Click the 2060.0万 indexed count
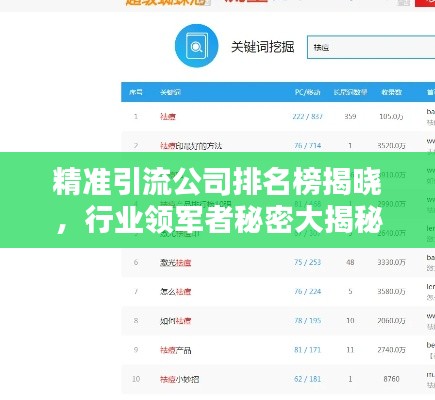 (392, 321)
